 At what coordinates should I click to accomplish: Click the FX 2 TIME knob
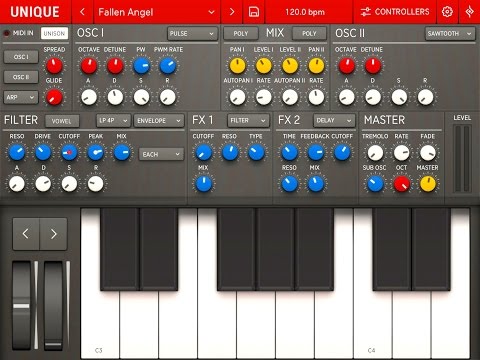tap(289, 152)
